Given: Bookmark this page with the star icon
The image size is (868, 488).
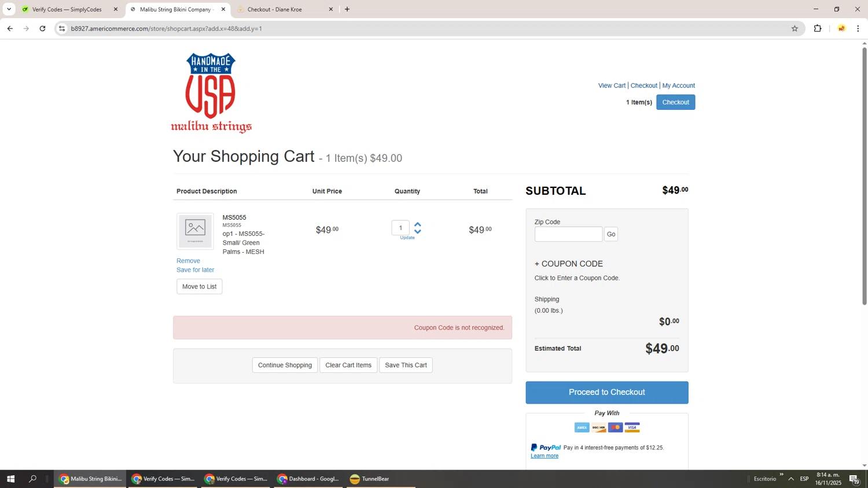Looking at the screenshot, I should (795, 28).
